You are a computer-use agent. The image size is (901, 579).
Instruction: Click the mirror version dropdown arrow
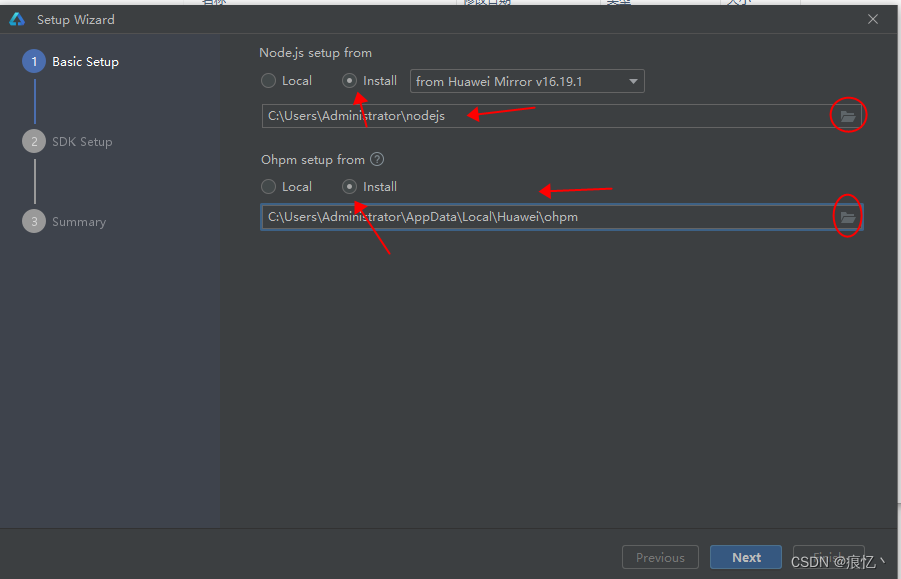coord(633,81)
